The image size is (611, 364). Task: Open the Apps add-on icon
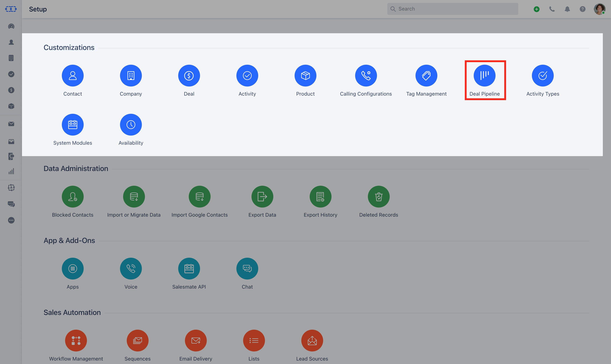73,268
